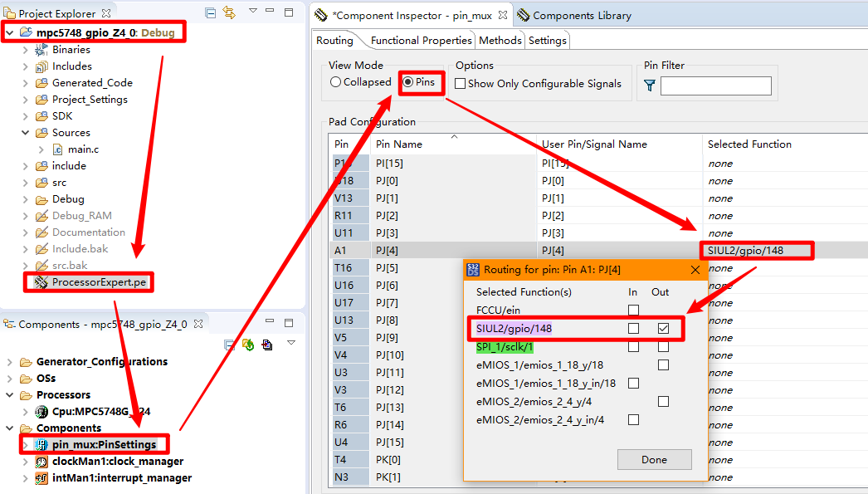Collapse all nodes in Project Explorer toolbar
868x494 pixels.
[x=211, y=12]
